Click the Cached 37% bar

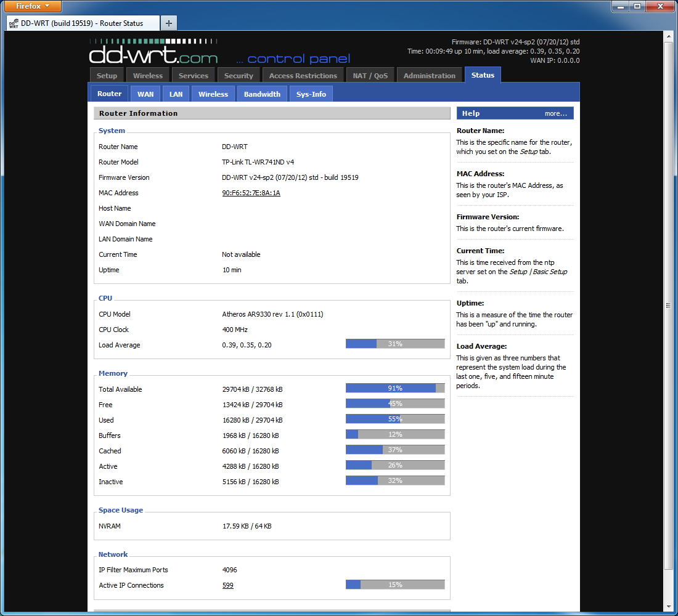pyautogui.click(x=395, y=450)
